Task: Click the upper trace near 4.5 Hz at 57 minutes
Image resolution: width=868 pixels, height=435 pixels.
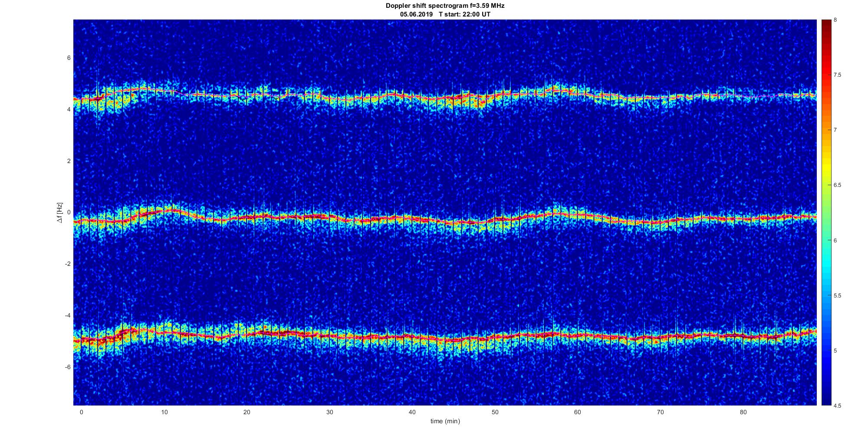Action: point(553,90)
